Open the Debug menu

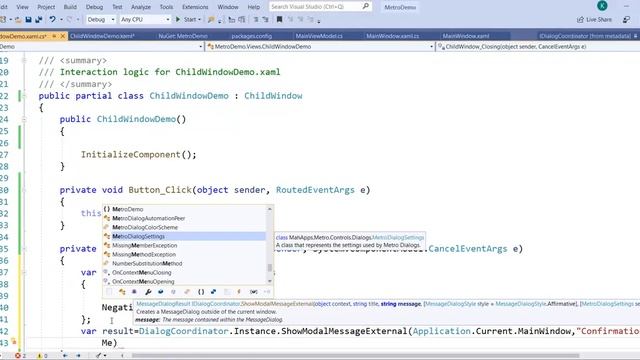click(x=95, y=7)
